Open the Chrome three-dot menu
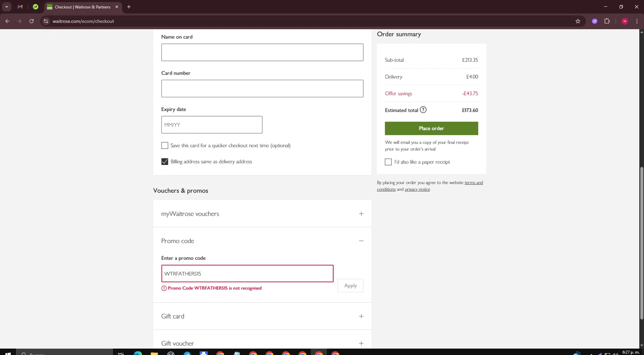Image resolution: width=644 pixels, height=355 pixels. point(637,21)
